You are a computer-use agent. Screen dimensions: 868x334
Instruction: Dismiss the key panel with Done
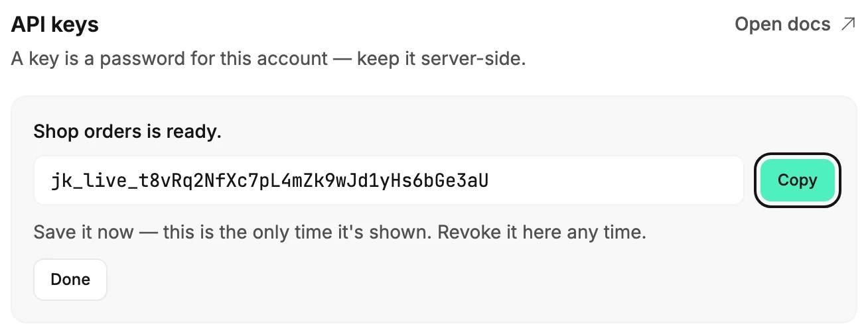tap(70, 280)
